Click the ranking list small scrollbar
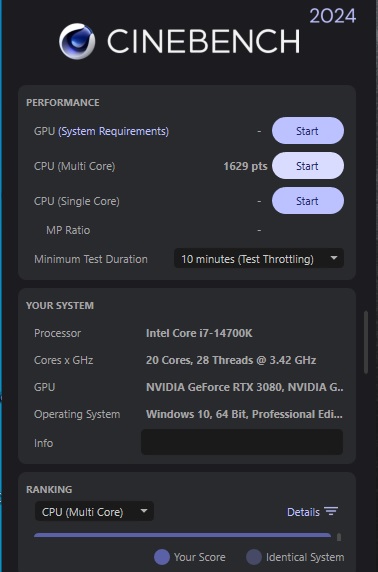 point(339,537)
